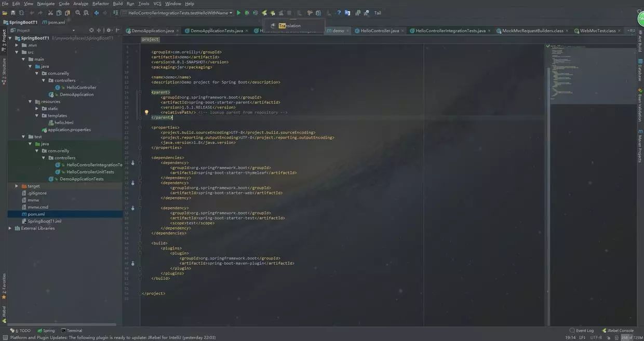Click the Paste toolbar icon
Screen dimensions: 644x341
tap(67, 13)
